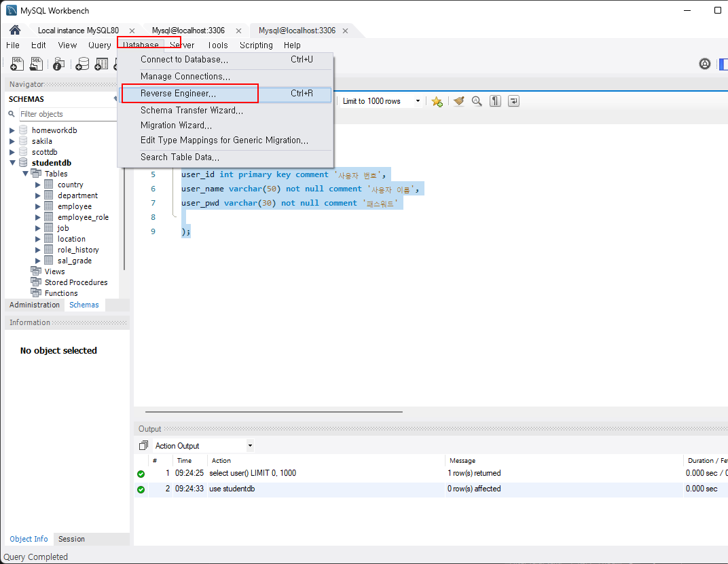Expand the sal_grade table
The image size is (728, 564).
click(38, 261)
